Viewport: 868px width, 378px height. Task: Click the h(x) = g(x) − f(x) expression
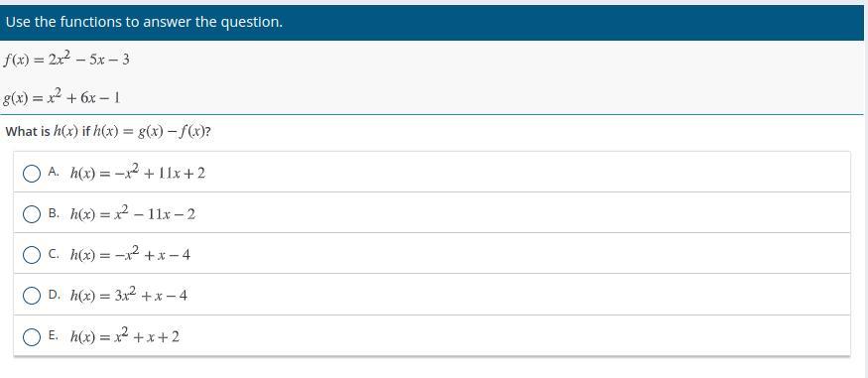(150, 132)
